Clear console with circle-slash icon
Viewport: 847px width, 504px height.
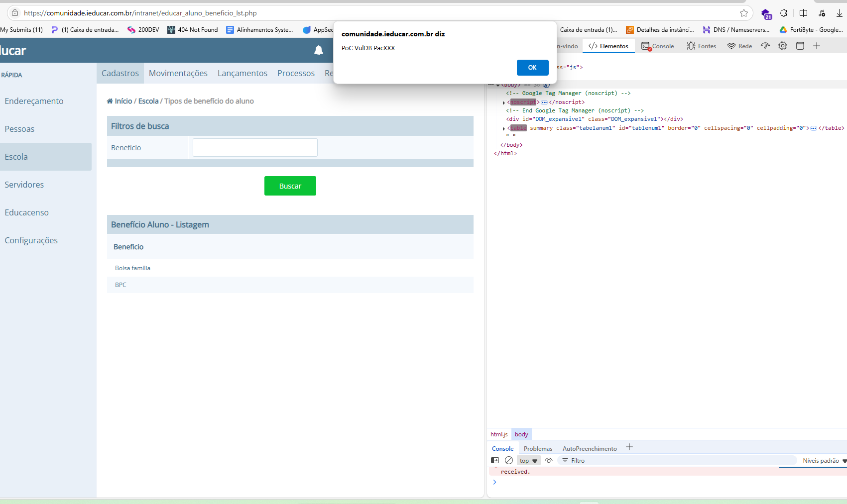[509, 460]
